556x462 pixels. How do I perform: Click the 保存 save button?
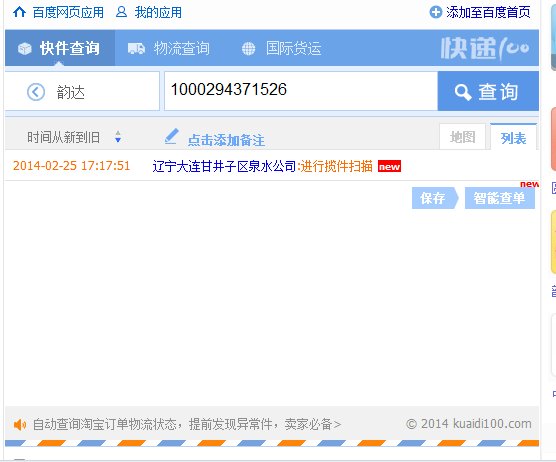click(x=435, y=198)
